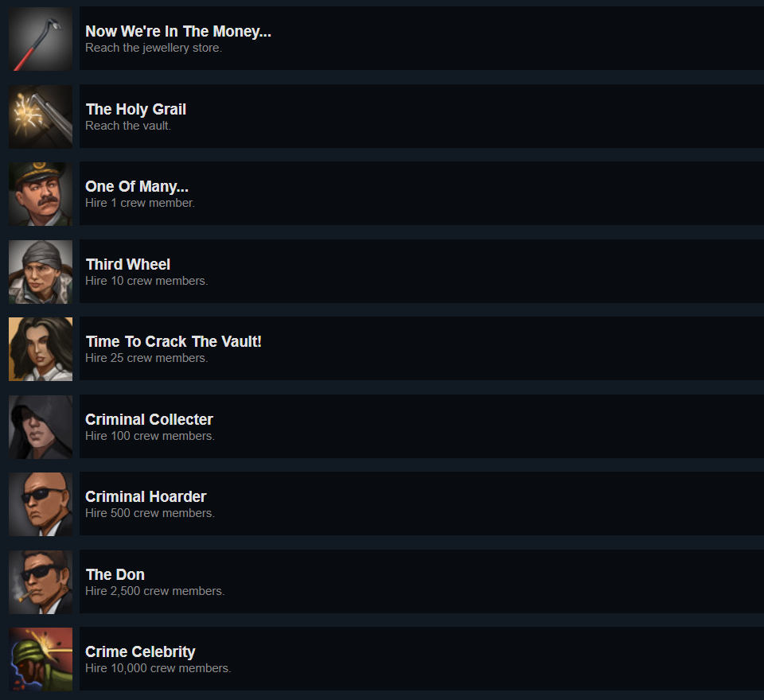The width and height of the screenshot is (764, 700).
Task: Click The Don achievement title
Action: [115, 574]
